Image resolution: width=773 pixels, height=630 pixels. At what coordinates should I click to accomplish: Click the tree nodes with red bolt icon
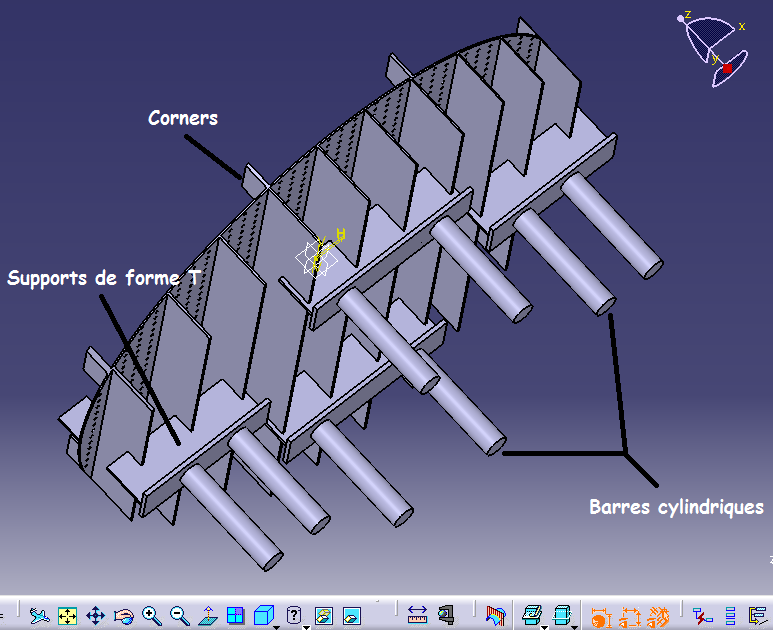(x=703, y=616)
